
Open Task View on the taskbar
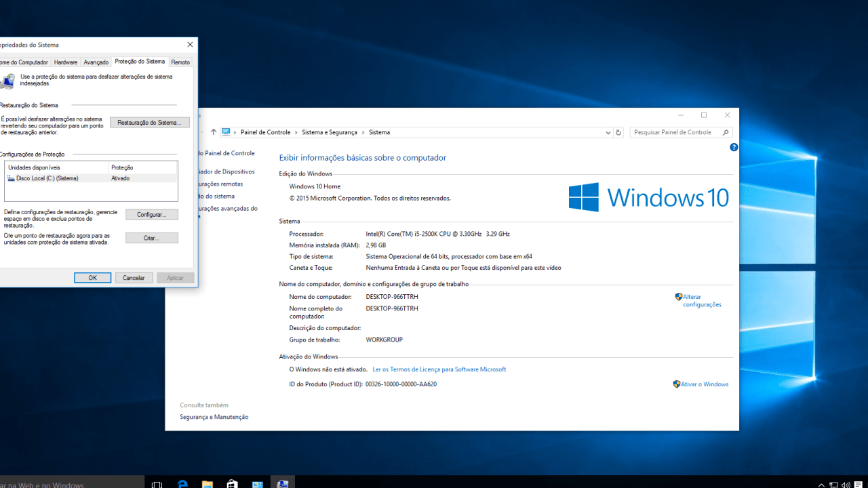tap(157, 485)
